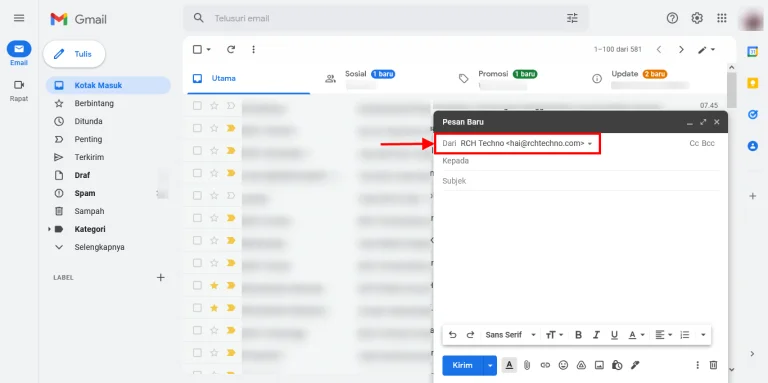This screenshot has height=383, width=768.
Task: Star the email received at 07.45
Action: pyautogui.click(x=214, y=106)
